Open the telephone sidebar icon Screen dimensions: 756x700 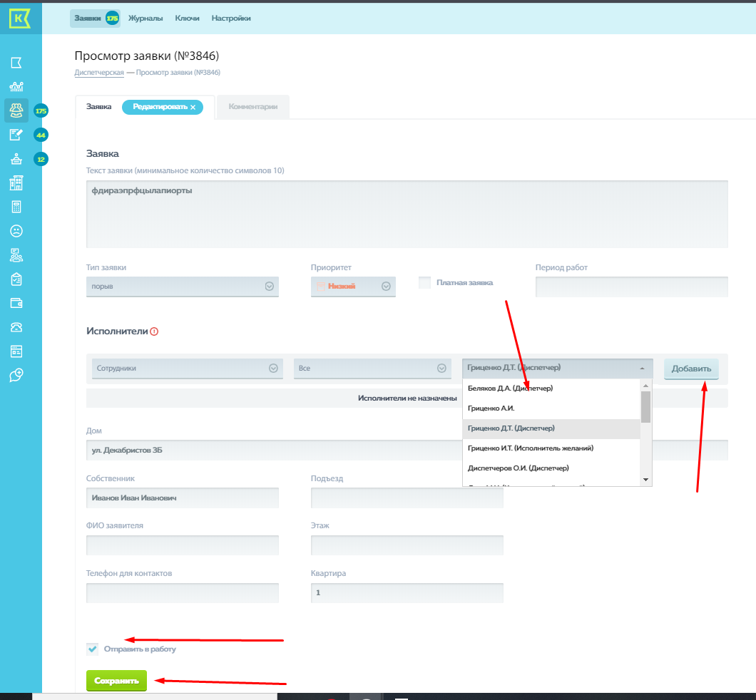(x=16, y=328)
